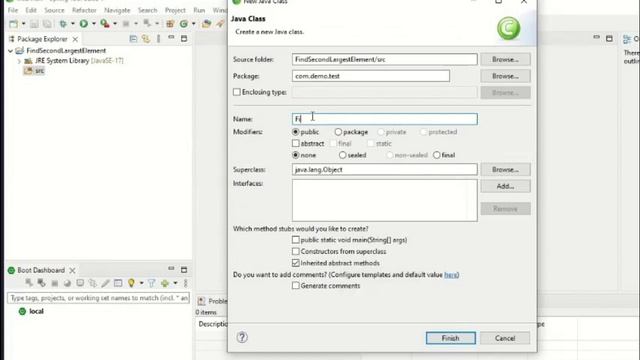
Task: Click the Name input field
Action: point(384,119)
